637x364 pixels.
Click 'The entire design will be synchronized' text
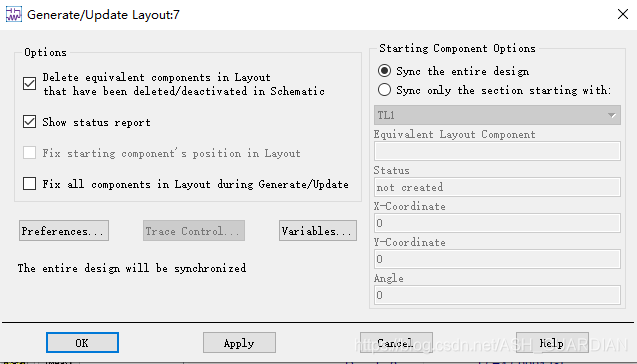(x=132, y=268)
